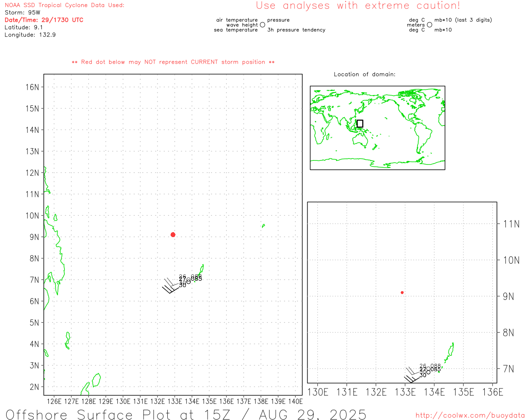
Task: Click the '2N' latitude label on main map
Action: (x=34, y=387)
